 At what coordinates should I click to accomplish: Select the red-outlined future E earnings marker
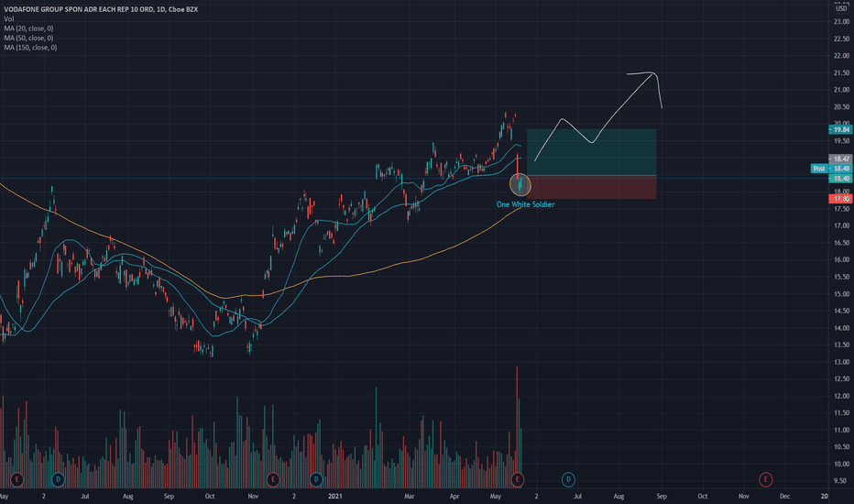tap(766, 479)
